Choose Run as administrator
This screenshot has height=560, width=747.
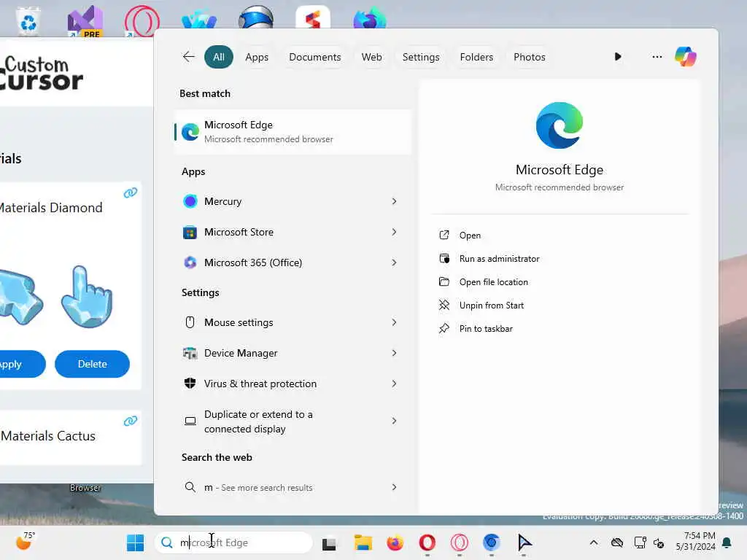pyautogui.click(x=499, y=259)
